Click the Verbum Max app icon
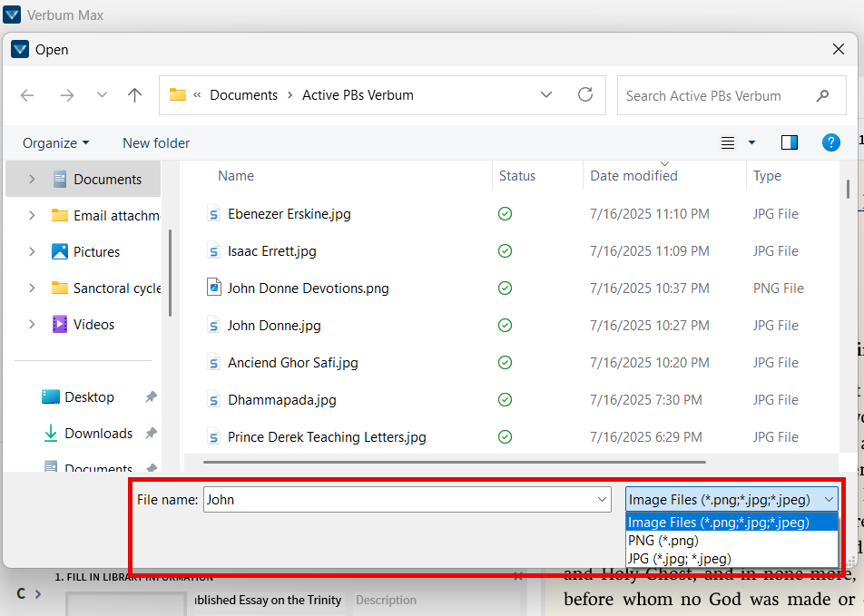The height and width of the screenshot is (616, 864). click(12, 15)
